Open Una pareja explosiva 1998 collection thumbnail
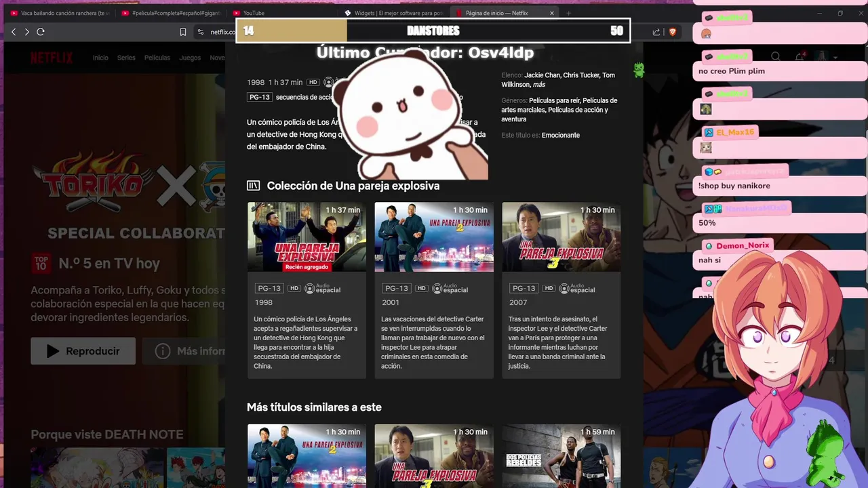 pos(307,237)
